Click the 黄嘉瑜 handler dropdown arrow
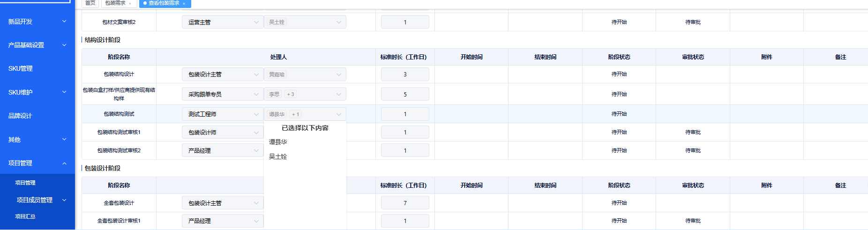 click(x=339, y=74)
